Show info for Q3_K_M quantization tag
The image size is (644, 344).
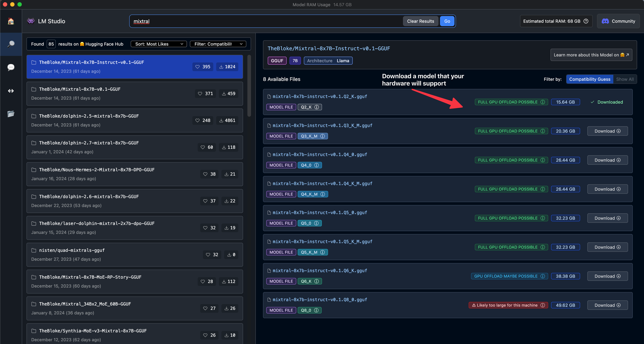(x=322, y=136)
